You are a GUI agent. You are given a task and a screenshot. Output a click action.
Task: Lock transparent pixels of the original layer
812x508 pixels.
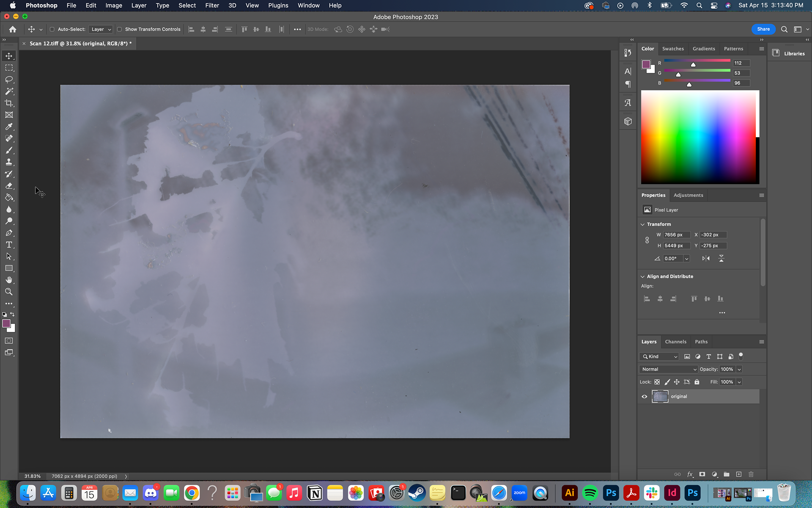(x=657, y=382)
